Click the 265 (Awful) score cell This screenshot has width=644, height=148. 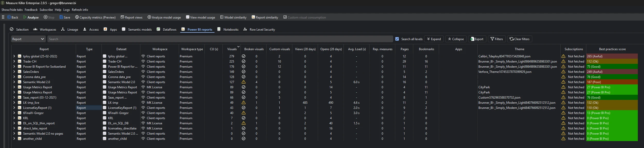point(612,56)
